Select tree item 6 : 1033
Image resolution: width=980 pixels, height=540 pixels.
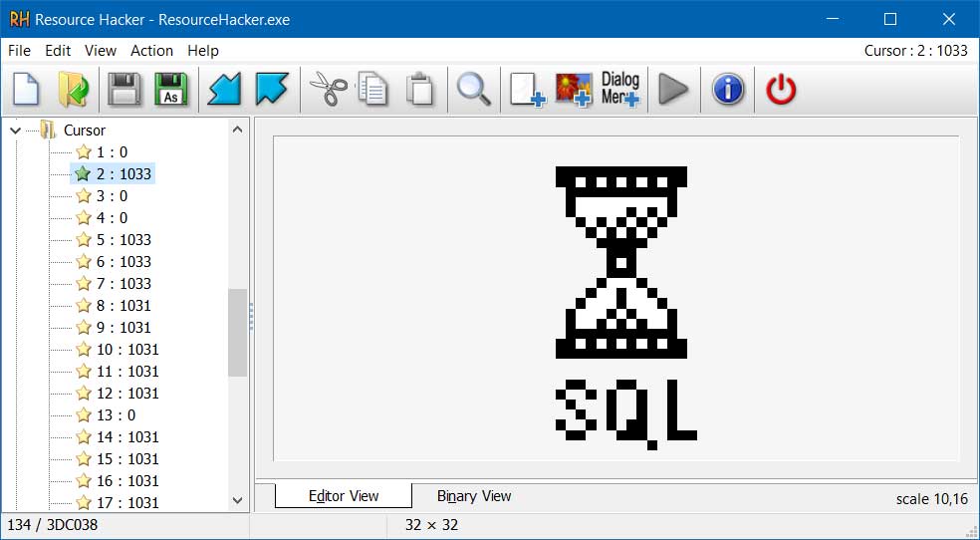pos(123,261)
